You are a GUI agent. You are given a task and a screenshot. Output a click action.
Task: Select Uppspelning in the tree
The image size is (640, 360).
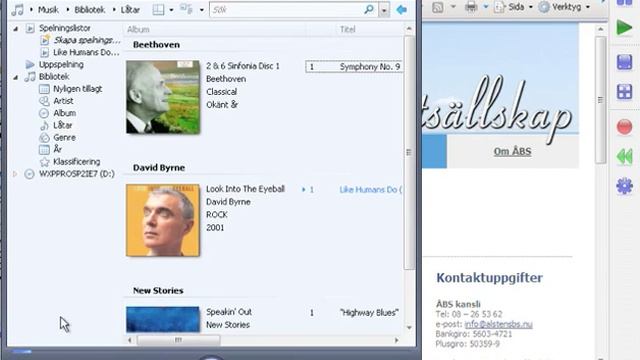[61, 64]
